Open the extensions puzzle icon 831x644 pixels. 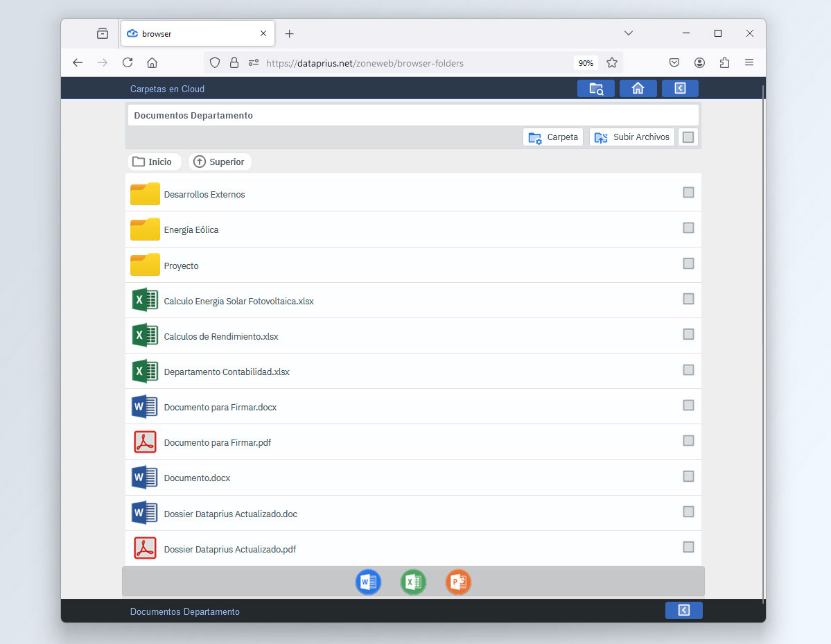[724, 62]
